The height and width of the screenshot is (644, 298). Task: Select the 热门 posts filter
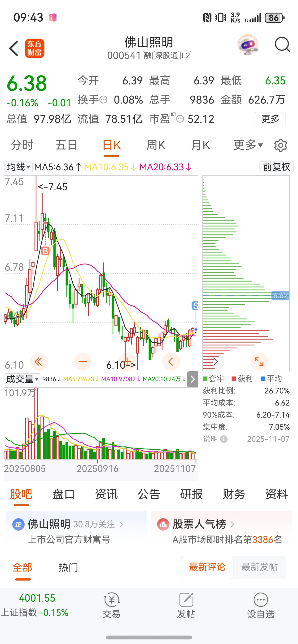pos(68,567)
